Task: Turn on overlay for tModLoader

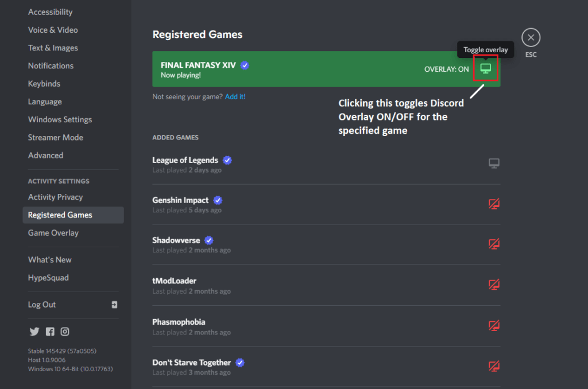Action: 494,285
